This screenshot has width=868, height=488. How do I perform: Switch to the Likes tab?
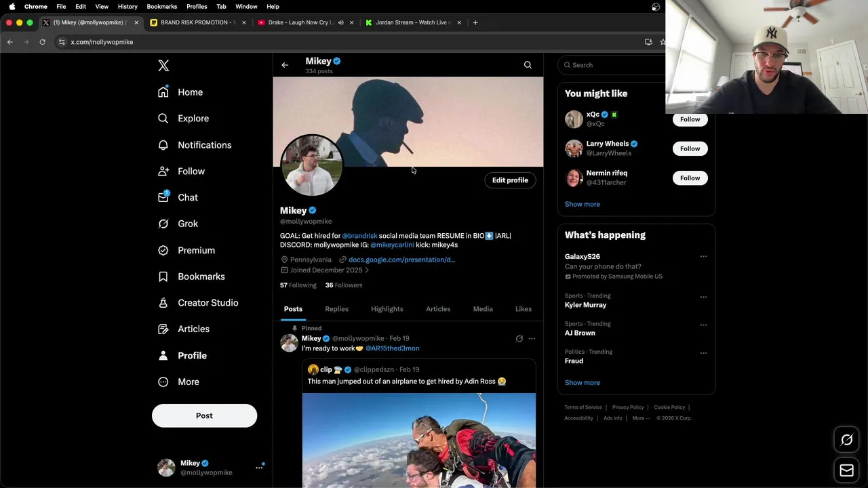[524, 309]
